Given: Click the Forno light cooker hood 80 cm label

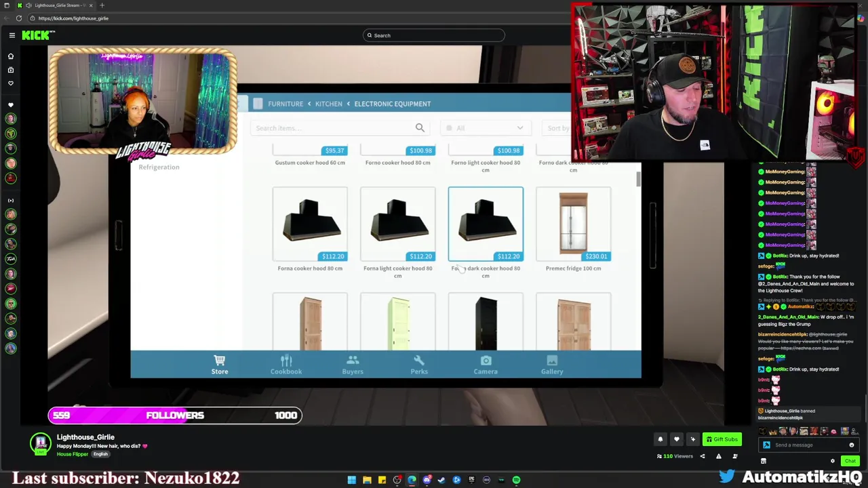Looking at the screenshot, I should click(486, 166).
